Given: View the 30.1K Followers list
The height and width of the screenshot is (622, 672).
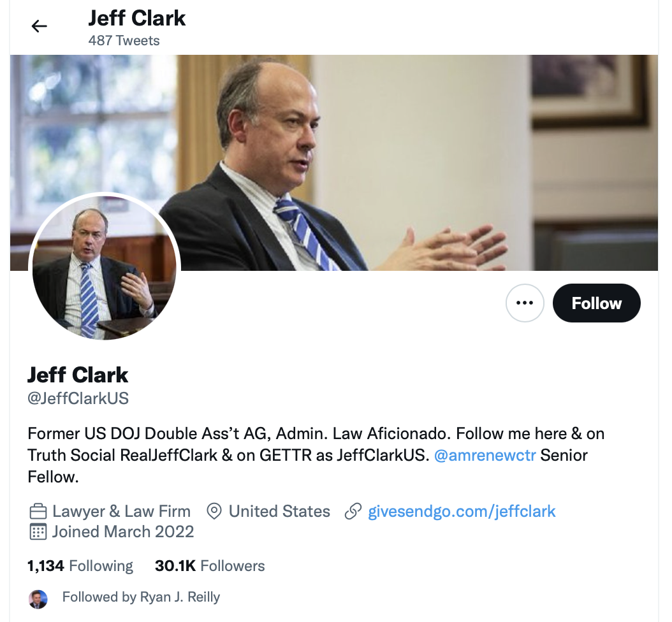Looking at the screenshot, I should [210, 566].
